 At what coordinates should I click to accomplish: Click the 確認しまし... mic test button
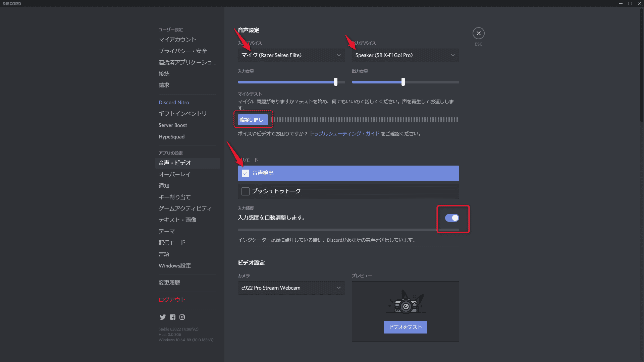253,120
